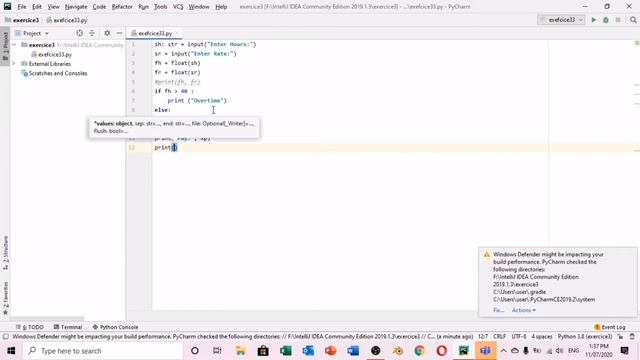Open the Navigate menu
This screenshot has width=640, height=360.
(76, 7)
